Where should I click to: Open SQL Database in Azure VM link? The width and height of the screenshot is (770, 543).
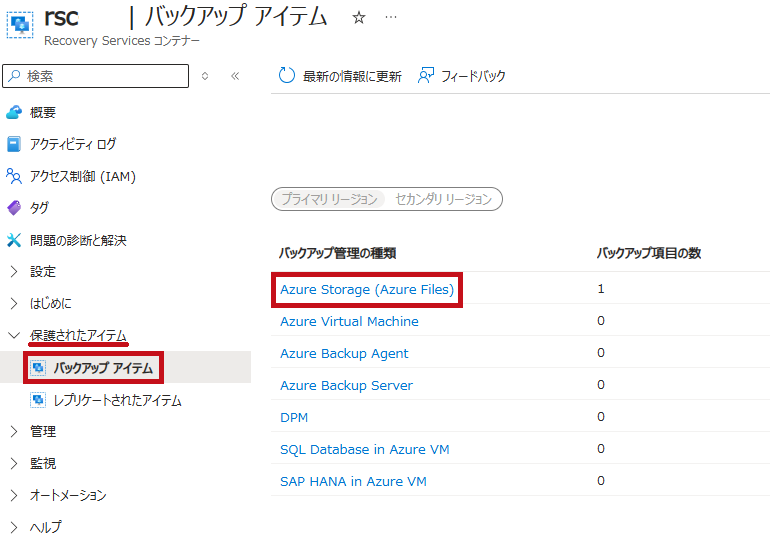[364, 449]
